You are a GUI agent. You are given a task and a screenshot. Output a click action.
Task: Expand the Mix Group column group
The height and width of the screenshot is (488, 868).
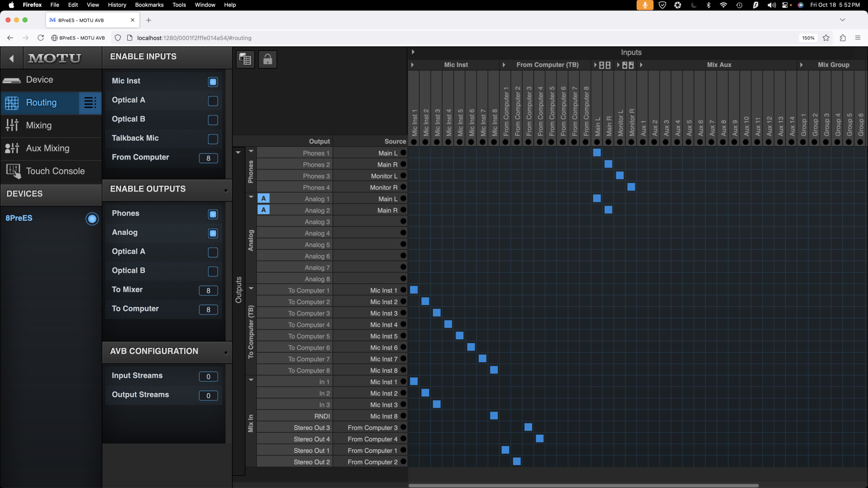[802, 65]
